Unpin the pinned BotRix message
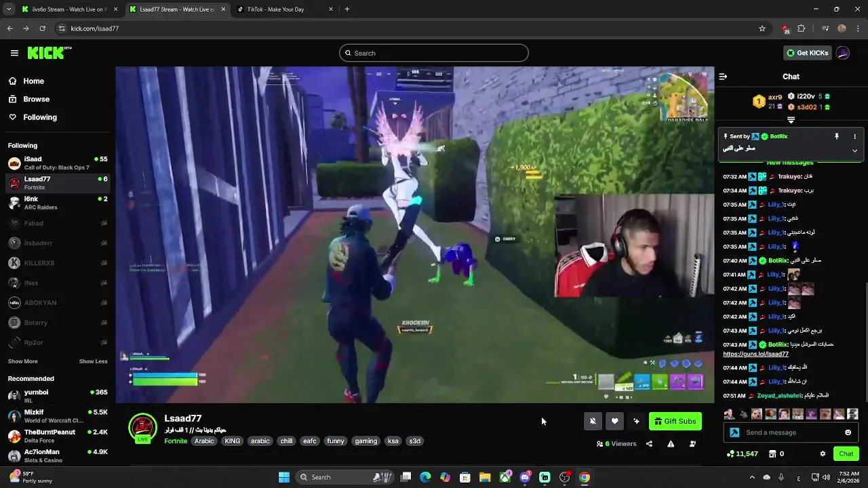Image resolution: width=868 pixels, height=488 pixels. click(837, 136)
